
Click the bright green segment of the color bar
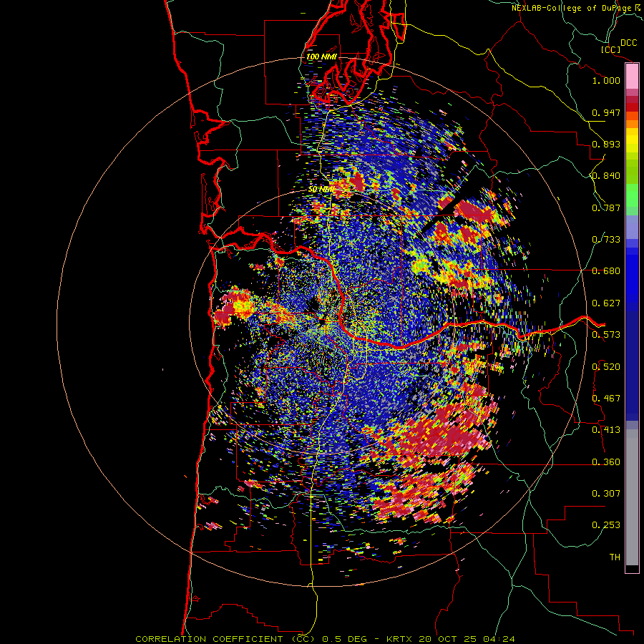coord(632,195)
